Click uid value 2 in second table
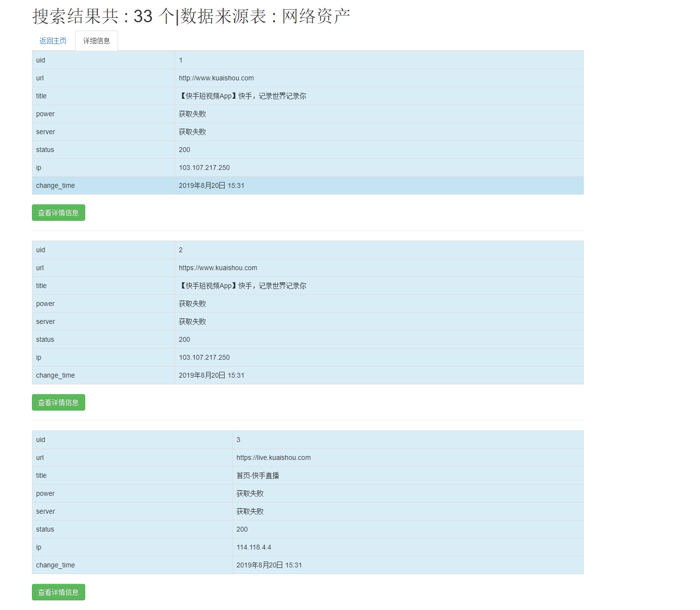 click(181, 250)
